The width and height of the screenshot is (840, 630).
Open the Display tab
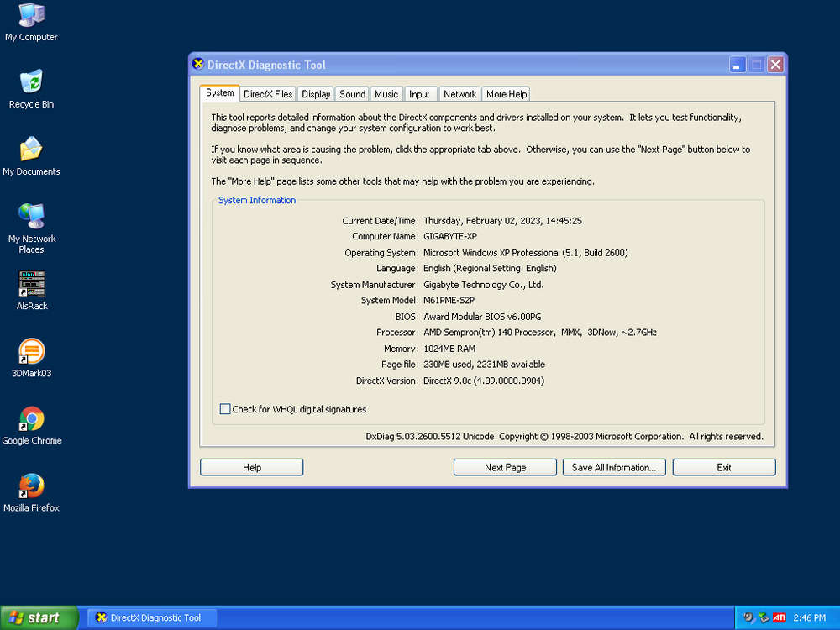click(x=316, y=94)
